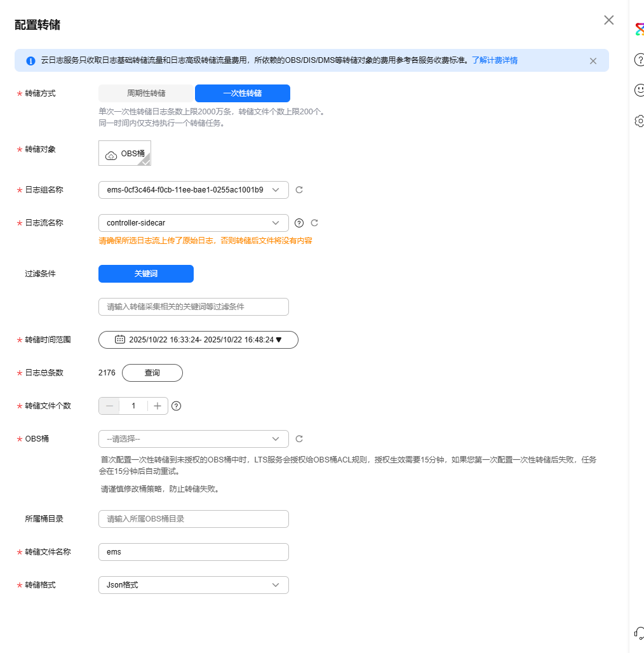644x653 pixels.
Task: Click the log count value 2176
Action: (107, 373)
